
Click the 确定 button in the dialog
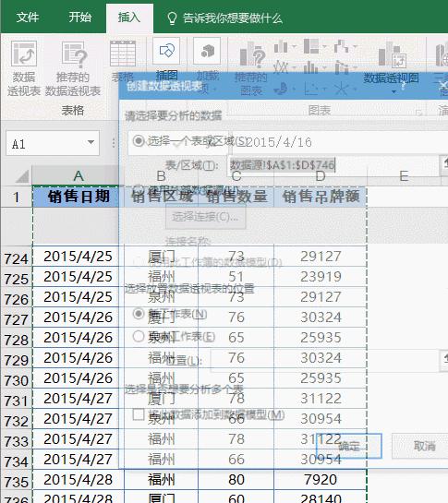349,446
